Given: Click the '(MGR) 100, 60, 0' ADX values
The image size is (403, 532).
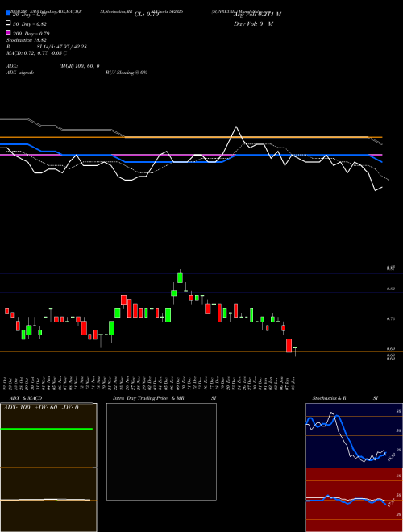Looking at the screenshot, I should tap(79, 66).
